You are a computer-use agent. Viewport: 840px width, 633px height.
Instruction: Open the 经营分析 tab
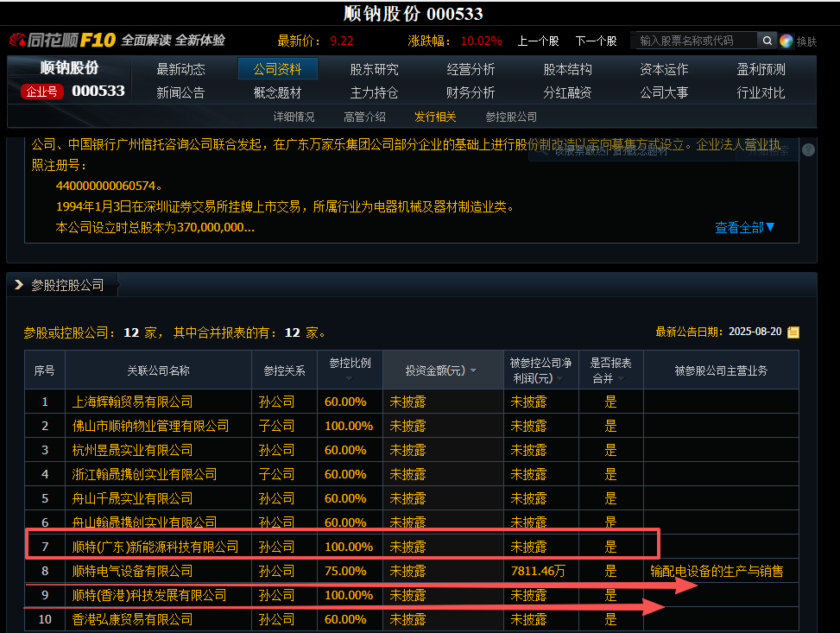pyautogui.click(x=471, y=69)
